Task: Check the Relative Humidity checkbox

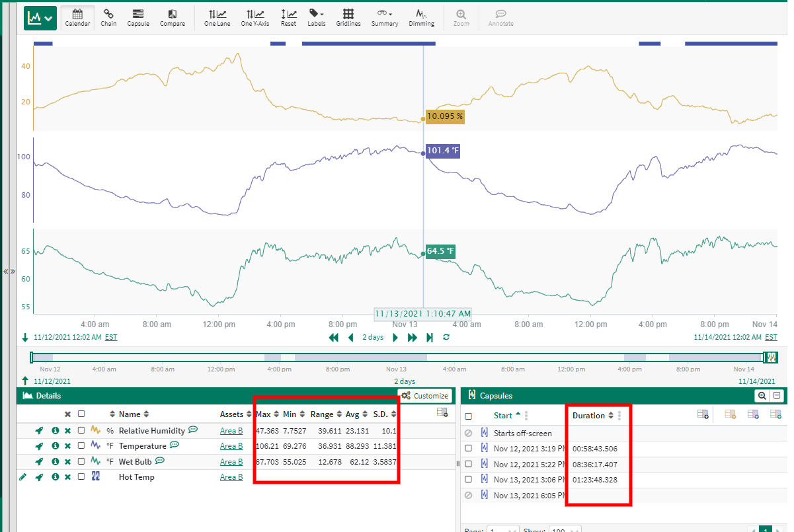Action: point(81,431)
